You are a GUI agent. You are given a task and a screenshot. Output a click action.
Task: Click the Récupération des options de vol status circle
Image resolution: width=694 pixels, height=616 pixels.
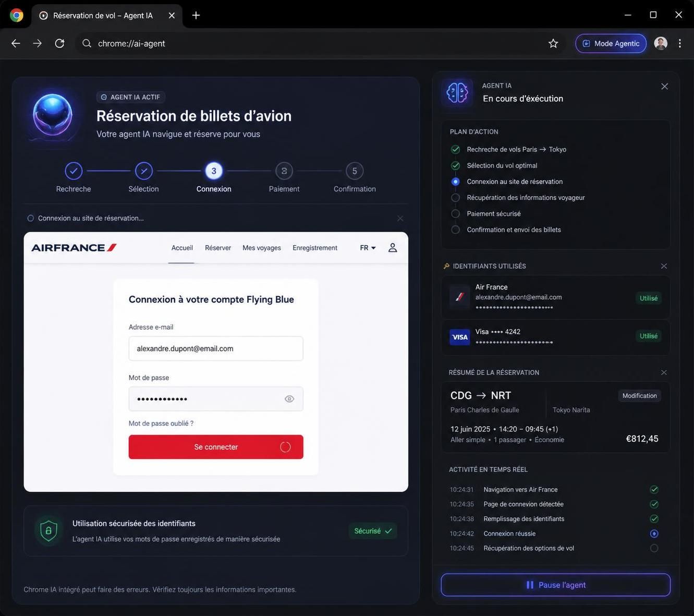(x=654, y=548)
